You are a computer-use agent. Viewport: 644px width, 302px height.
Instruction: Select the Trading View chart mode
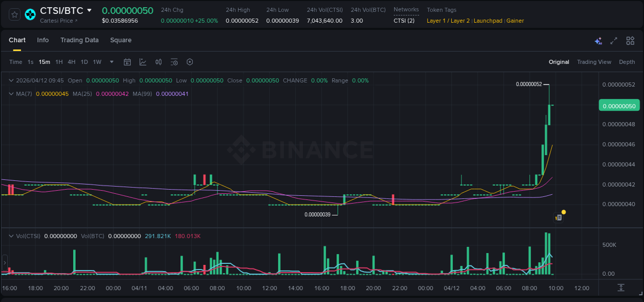(594, 62)
